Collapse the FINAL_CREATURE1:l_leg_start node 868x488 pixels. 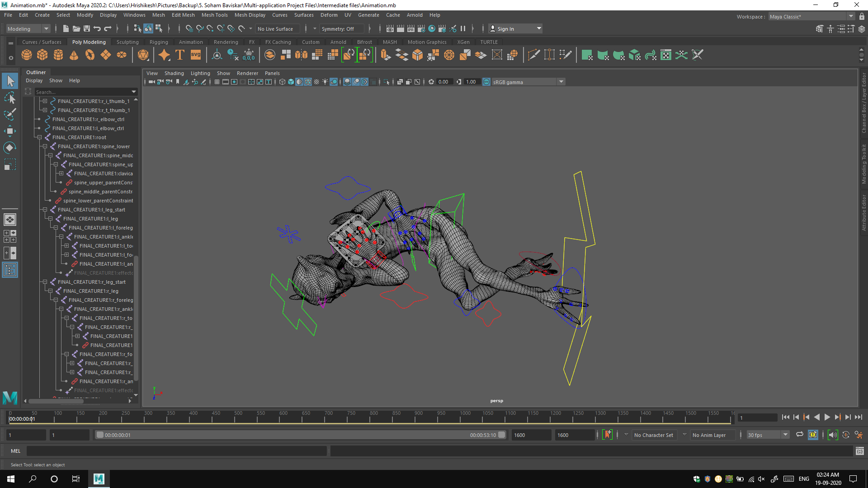(45, 210)
